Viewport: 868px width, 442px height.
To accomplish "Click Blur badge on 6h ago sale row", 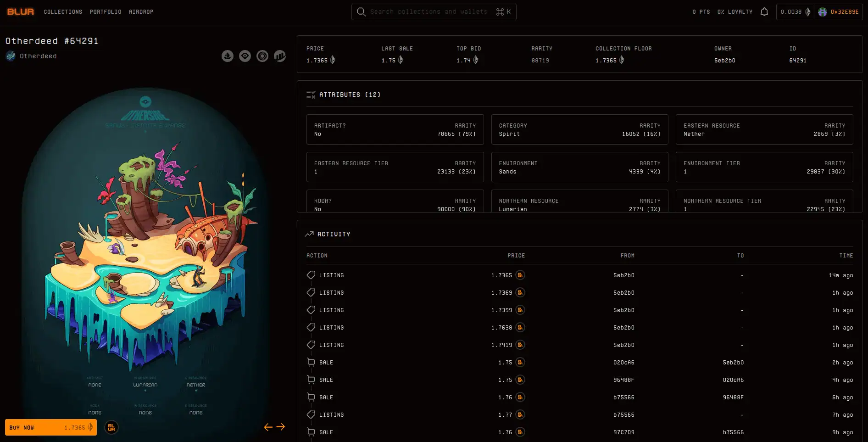I will [x=520, y=397].
